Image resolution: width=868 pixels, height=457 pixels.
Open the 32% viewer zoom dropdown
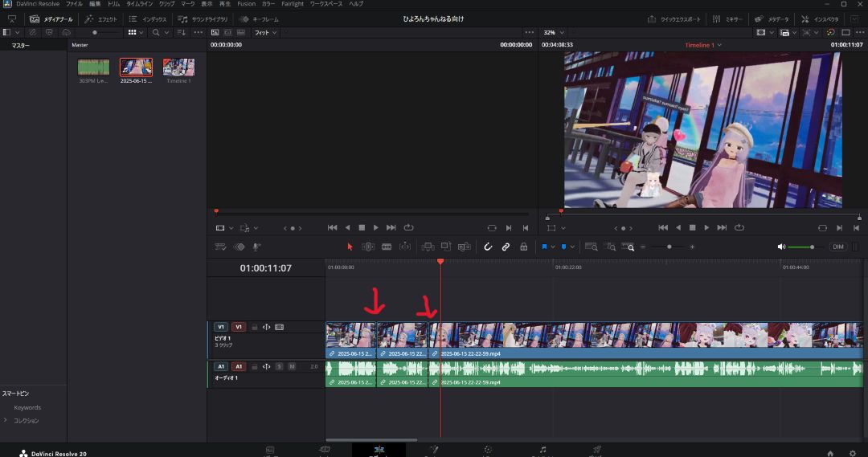[553, 33]
